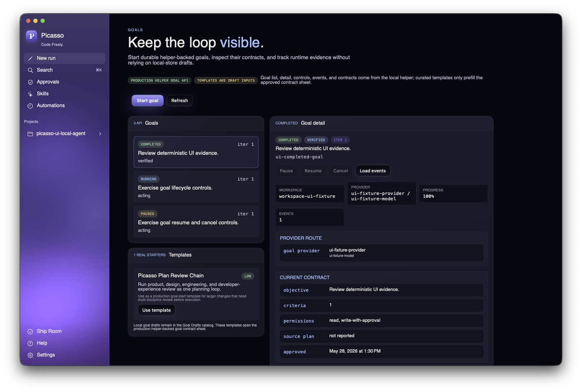Image resolution: width=582 pixels, height=392 pixels.
Task: Click the Goal detail panel heading
Action: [x=313, y=123]
